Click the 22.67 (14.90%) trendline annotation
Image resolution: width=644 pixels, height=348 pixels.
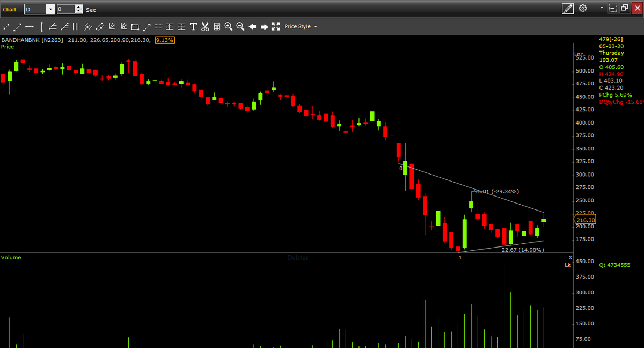point(523,250)
